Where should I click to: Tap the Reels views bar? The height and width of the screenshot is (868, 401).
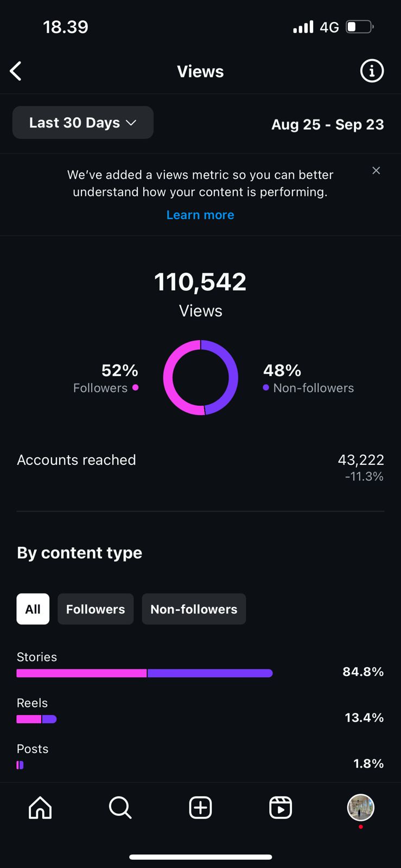pos(36,719)
